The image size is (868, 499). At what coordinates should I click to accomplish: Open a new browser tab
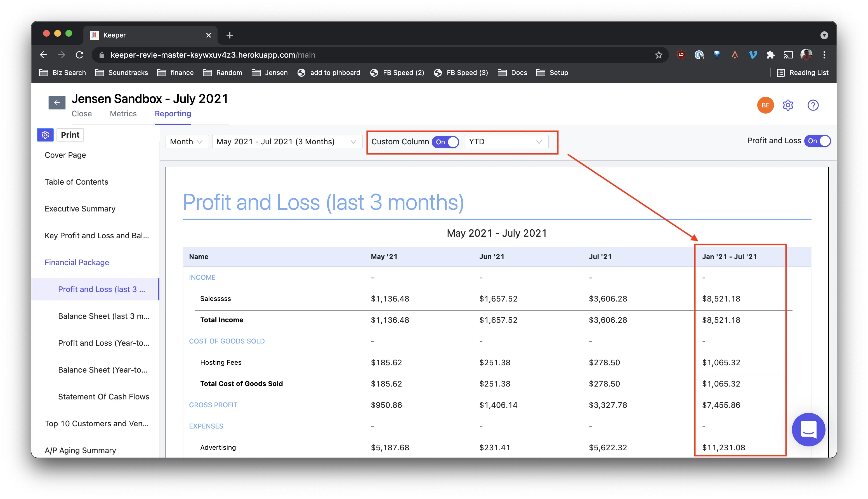click(x=230, y=35)
